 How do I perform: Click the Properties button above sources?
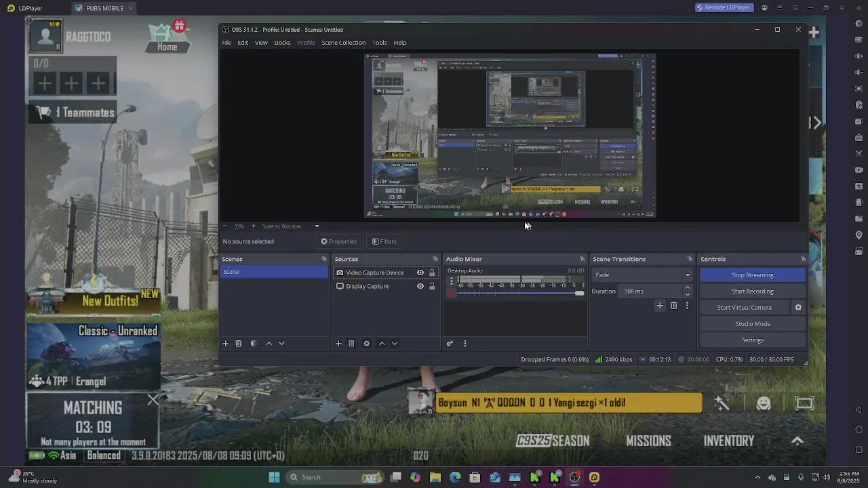tap(339, 241)
